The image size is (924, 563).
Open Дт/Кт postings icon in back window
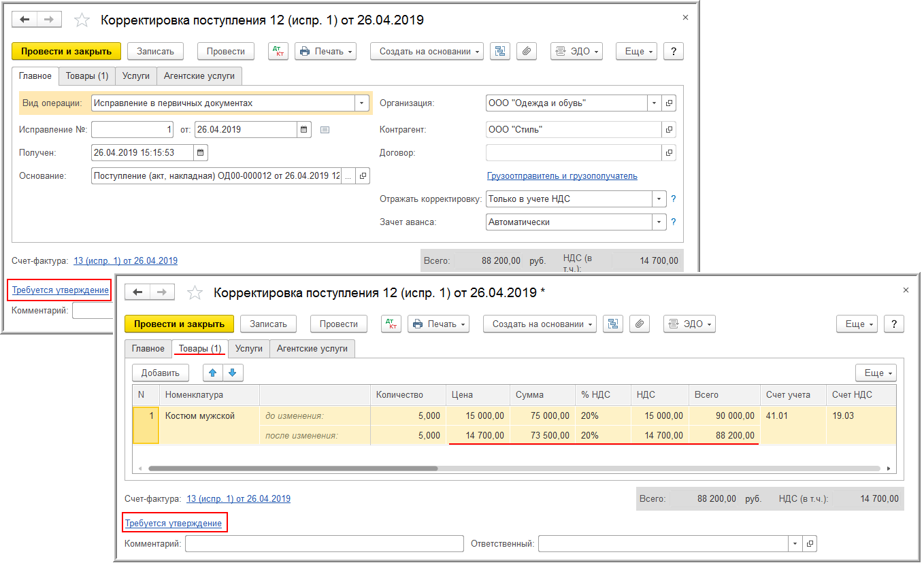pyautogui.click(x=278, y=51)
